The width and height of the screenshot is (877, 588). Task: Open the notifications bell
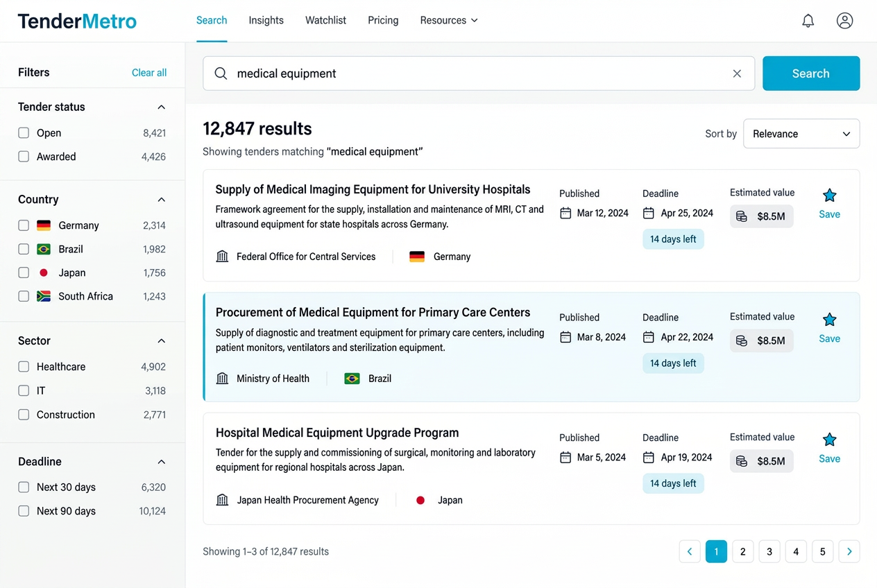pyautogui.click(x=808, y=21)
